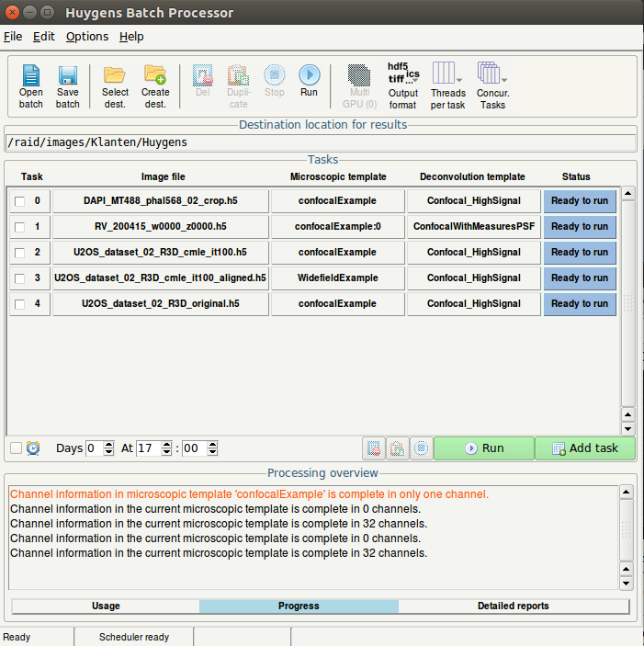This screenshot has height=646, width=644.
Task: Click the Tasks list vertical scrollbar
Action: click(x=627, y=303)
